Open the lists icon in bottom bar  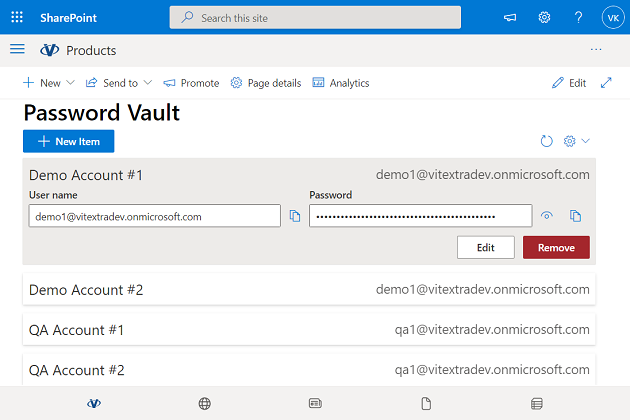point(536,403)
